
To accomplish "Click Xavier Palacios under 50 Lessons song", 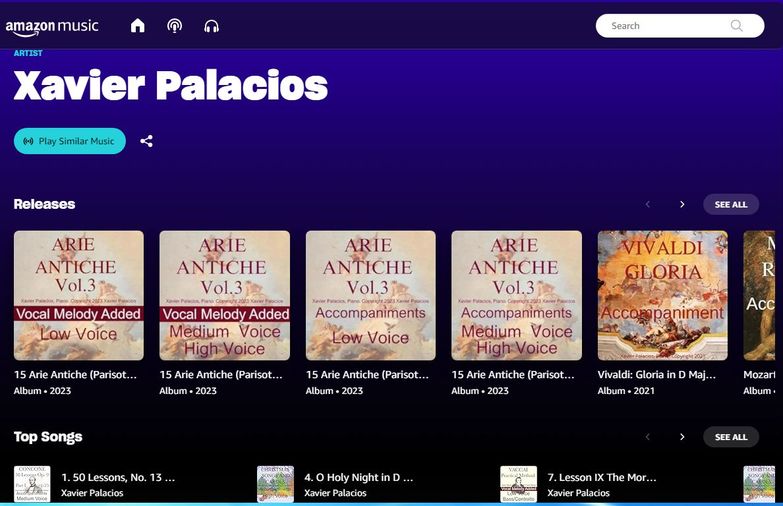I will point(92,493).
